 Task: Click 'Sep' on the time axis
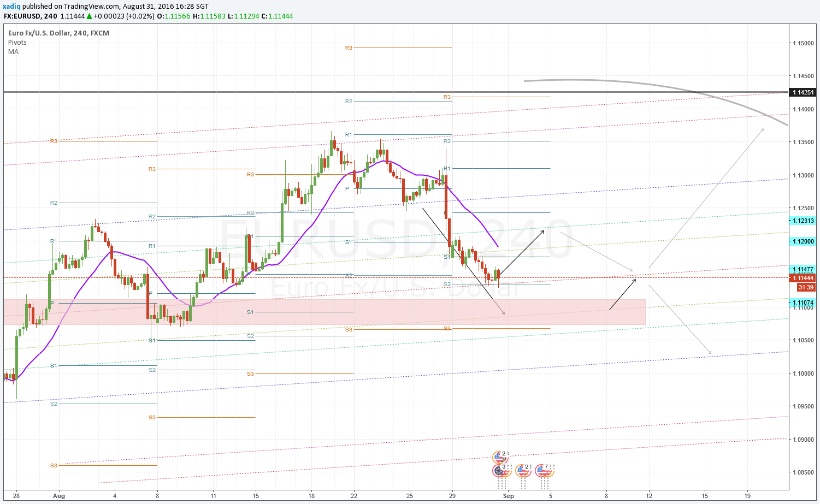[x=508, y=496]
